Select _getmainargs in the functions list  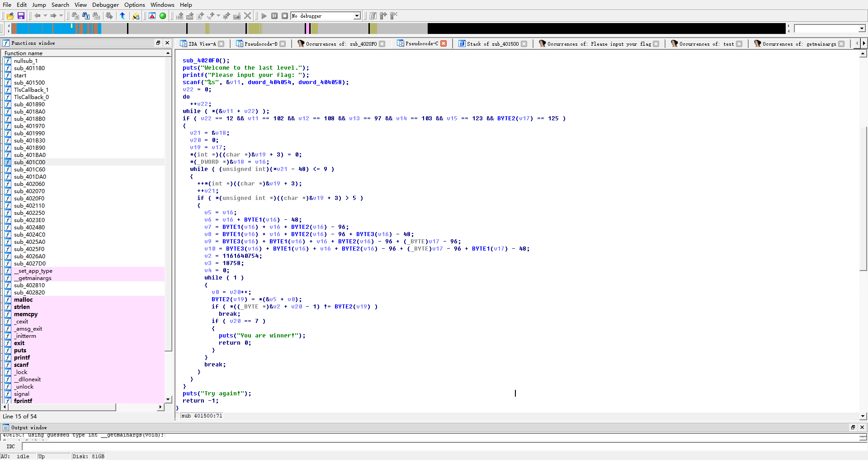click(33, 278)
